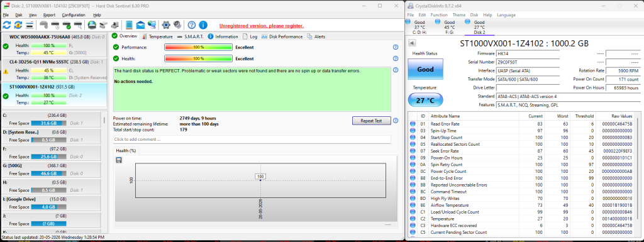Open the email envelope toolbar icon
The image size is (644, 242).
(140, 25)
